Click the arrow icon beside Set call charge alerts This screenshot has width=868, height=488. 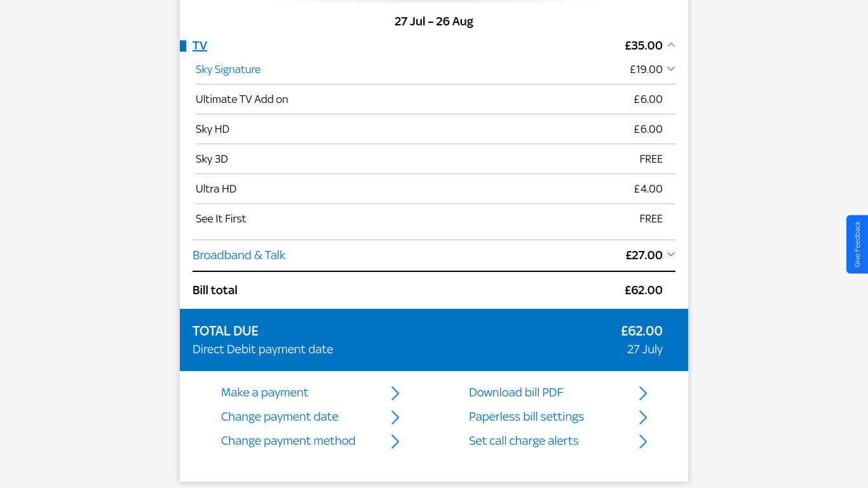642,441
